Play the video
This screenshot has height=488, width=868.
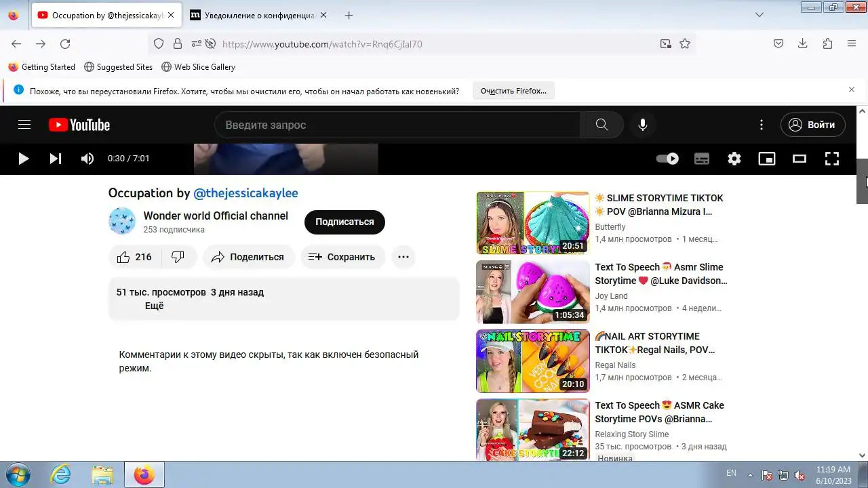click(23, 159)
